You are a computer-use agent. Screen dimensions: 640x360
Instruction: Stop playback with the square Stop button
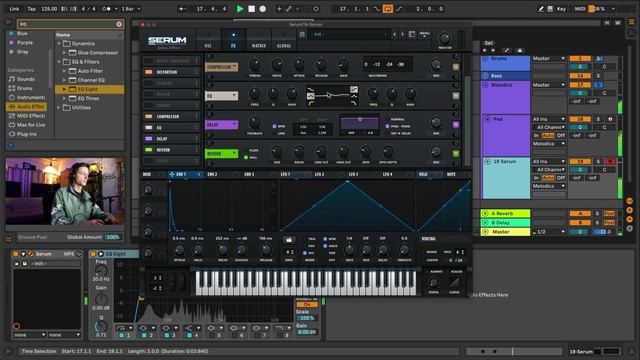point(251,9)
